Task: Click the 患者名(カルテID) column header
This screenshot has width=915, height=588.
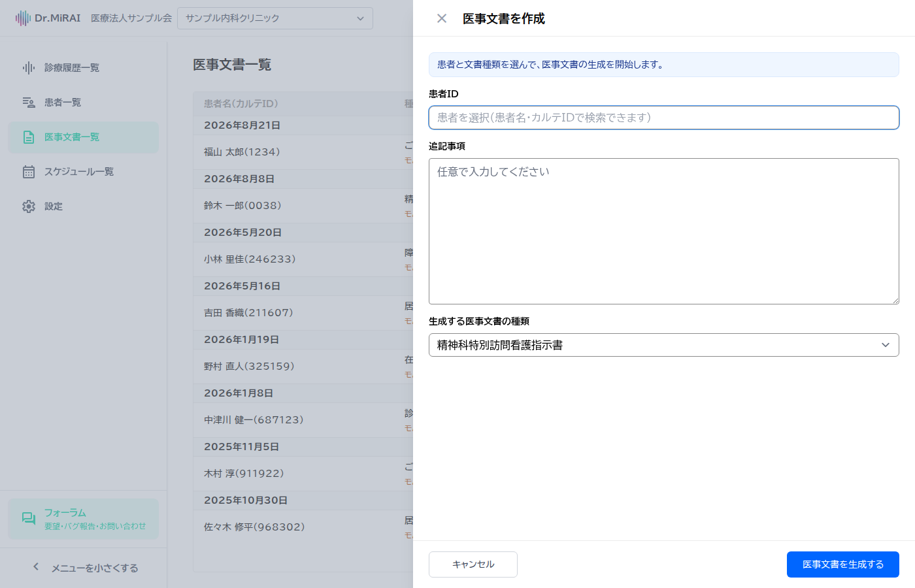Action: pos(241,103)
